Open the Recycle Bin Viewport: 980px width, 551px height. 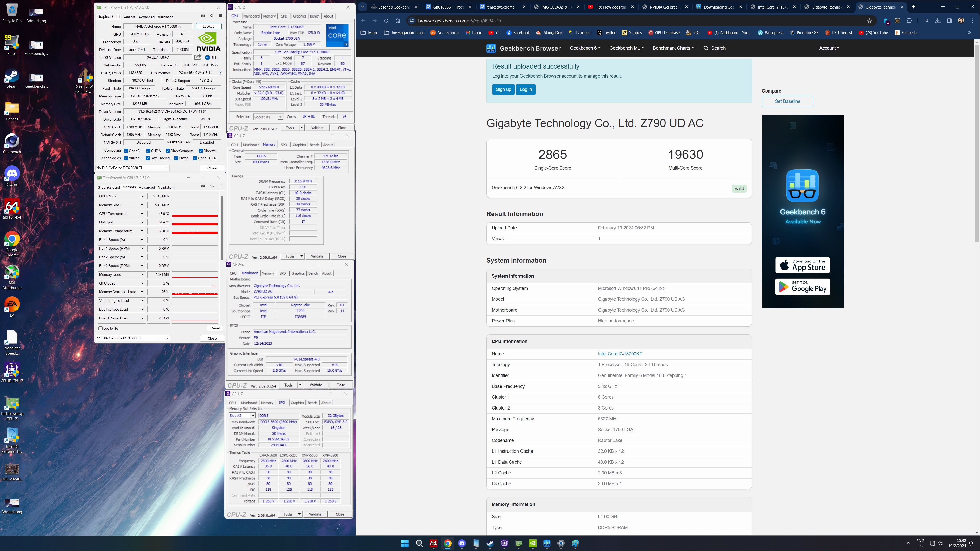(12, 13)
